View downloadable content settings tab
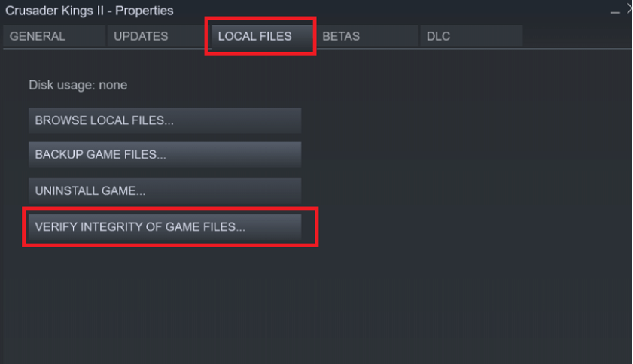This screenshot has width=633, height=364. [x=471, y=36]
